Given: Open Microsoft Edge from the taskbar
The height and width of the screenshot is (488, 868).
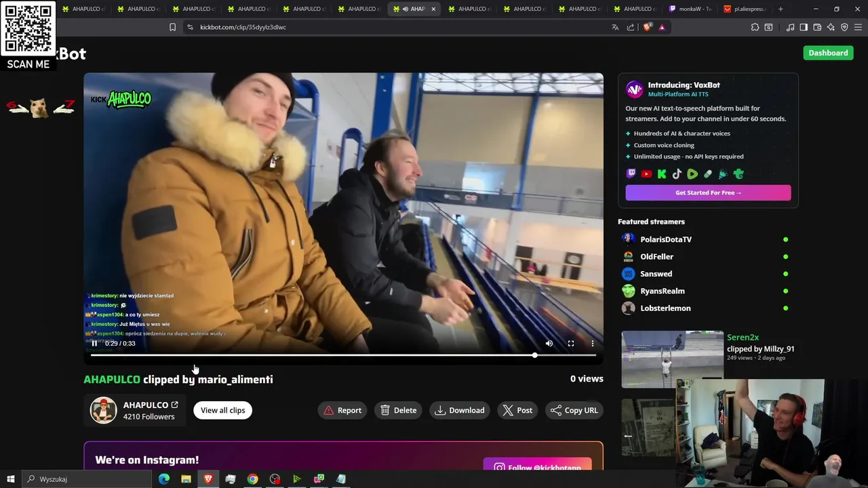Looking at the screenshot, I should tap(164, 479).
